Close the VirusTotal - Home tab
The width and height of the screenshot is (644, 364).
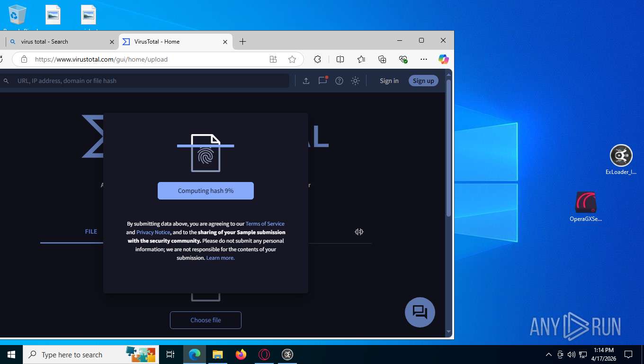tap(225, 42)
